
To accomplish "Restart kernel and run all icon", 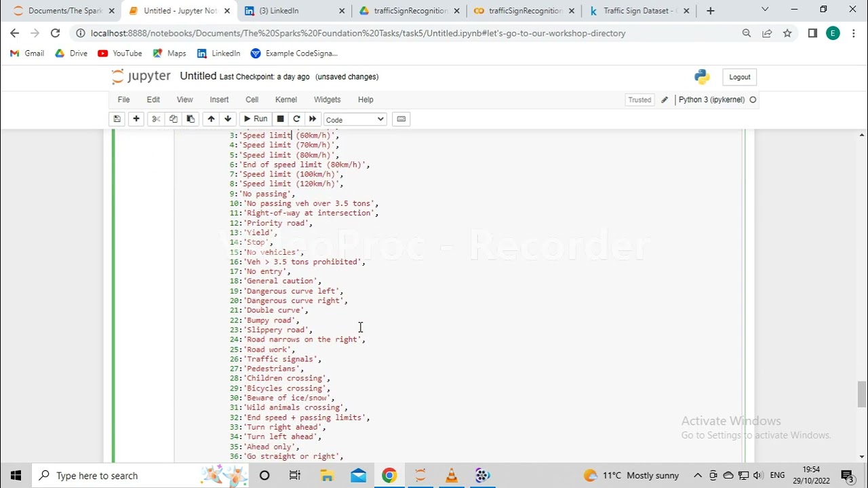I will point(313,119).
